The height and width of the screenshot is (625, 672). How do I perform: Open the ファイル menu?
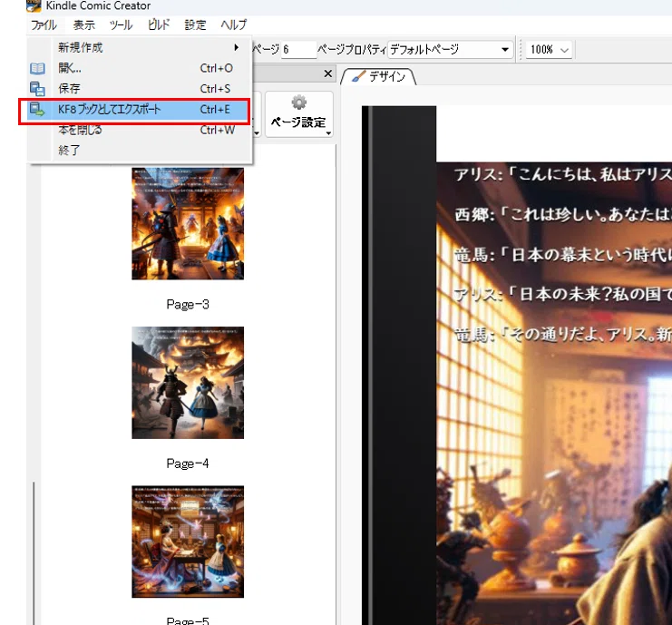pyautogui.click(x=44, y=24)
